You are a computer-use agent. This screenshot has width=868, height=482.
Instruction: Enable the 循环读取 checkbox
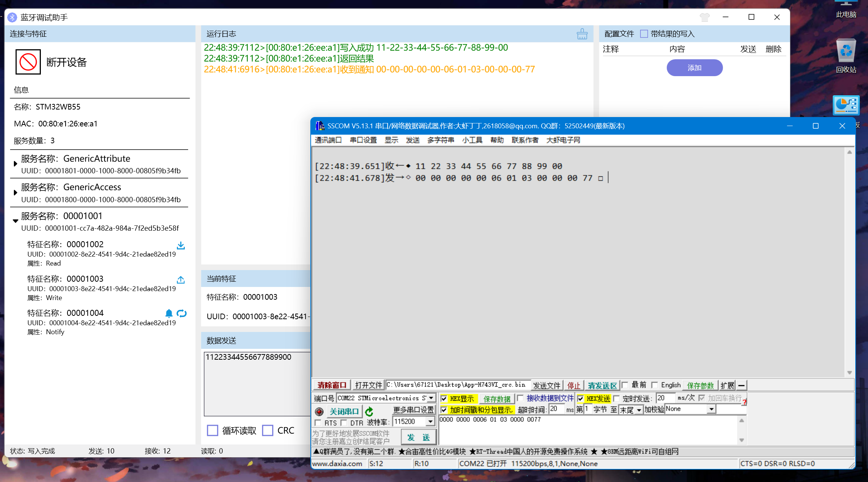point(213,430)
